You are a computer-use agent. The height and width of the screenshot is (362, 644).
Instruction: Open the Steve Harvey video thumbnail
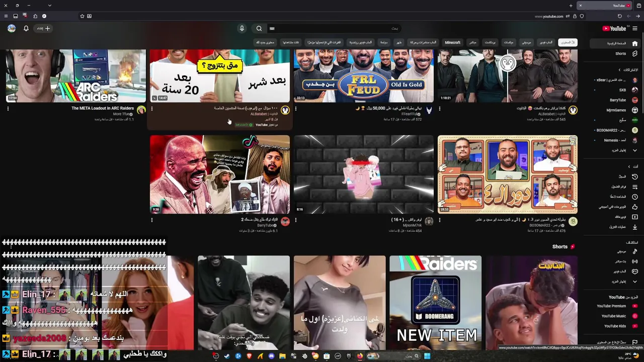219,174
